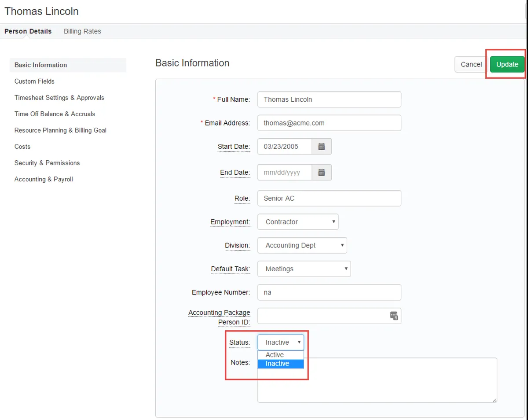Click the green Update button
The width and height of the screenshot is (528, 420).
[507, 64]
